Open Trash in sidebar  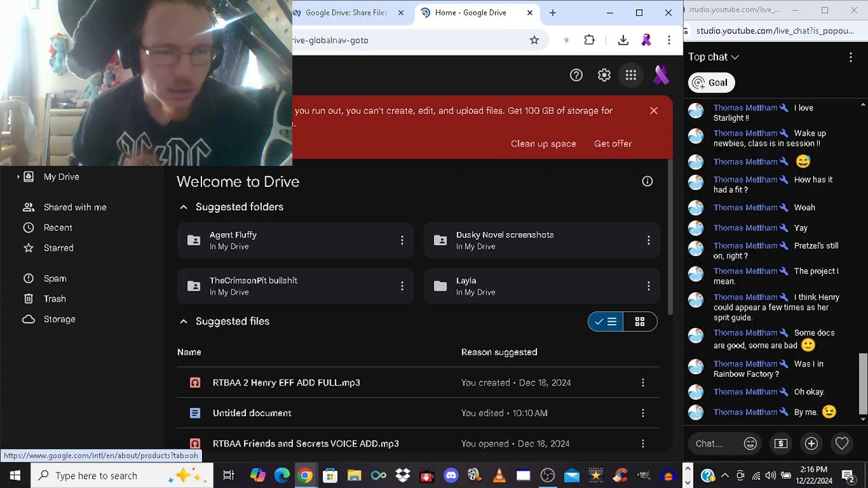click(x=54, y=299)
